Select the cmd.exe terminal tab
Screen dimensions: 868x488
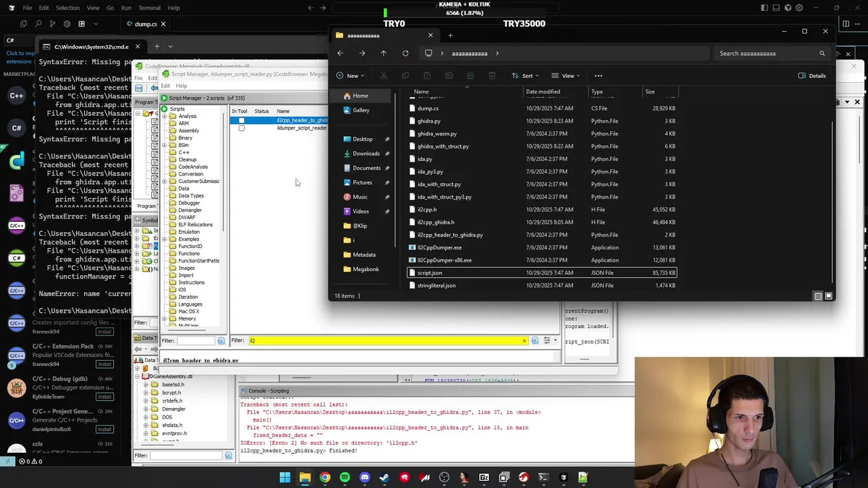pos(91,47)
